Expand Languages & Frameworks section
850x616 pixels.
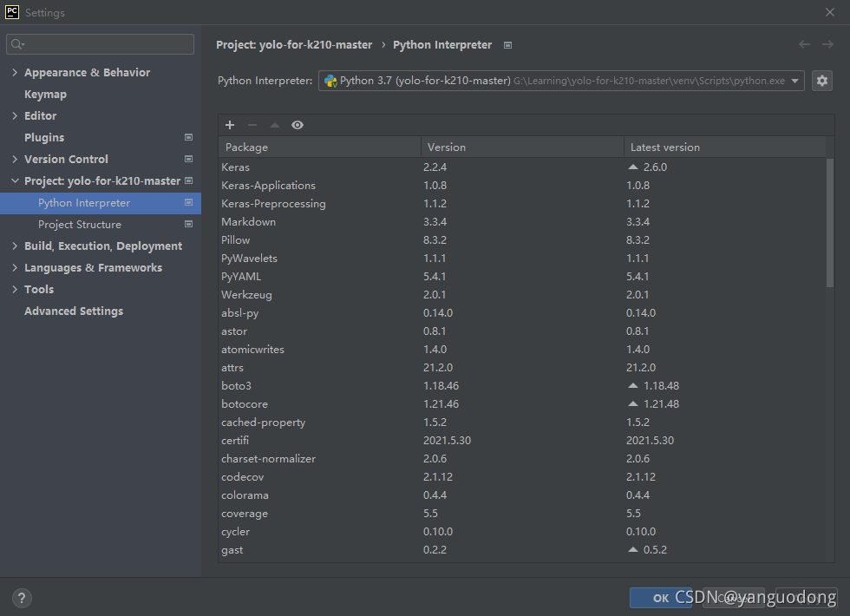[x=15, y=267]
